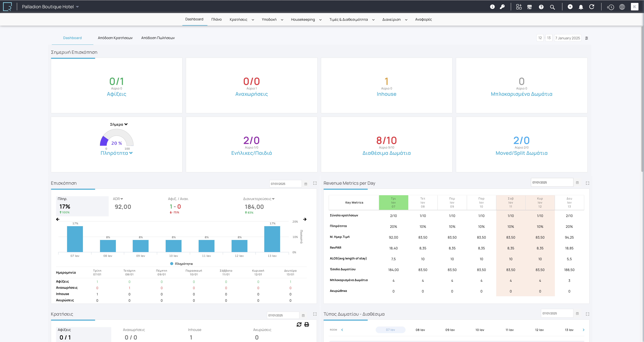The height and width of the screenshot is (342, 644).
Task: Click the store front icon
Action: [x=530, y=7]
